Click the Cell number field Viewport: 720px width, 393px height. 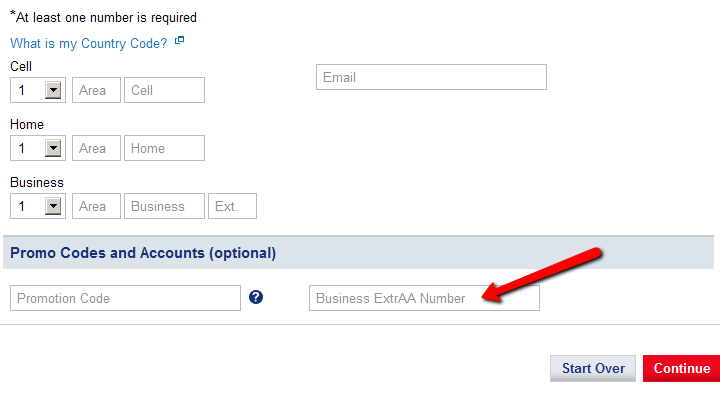[164, 90]
